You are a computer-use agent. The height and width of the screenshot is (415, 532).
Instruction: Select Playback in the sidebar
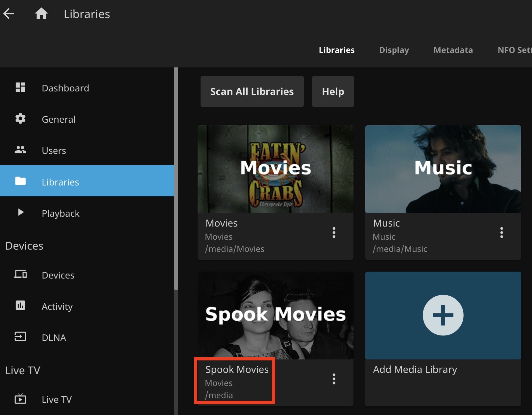[x=60, y=213]
